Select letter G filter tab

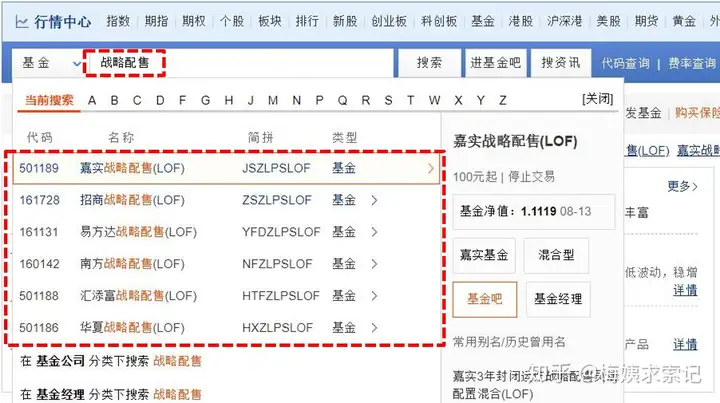[206, 101]
